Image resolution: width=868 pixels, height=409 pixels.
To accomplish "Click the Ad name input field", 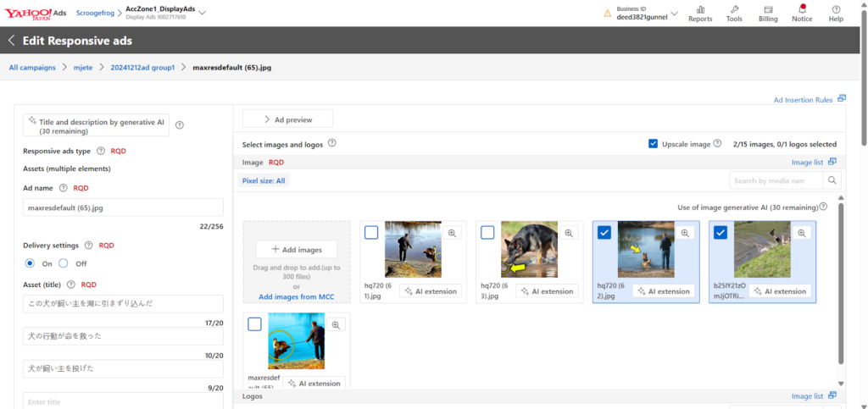I will tap(123, 207).
